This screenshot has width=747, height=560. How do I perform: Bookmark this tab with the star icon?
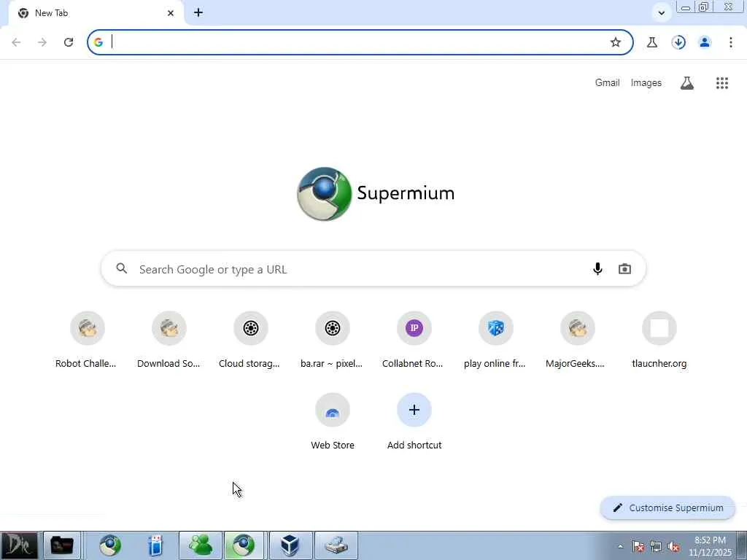coord(616,42)
